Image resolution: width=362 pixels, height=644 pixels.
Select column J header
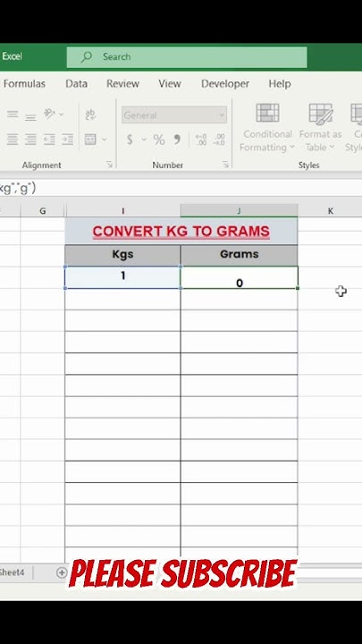[239, 211]
